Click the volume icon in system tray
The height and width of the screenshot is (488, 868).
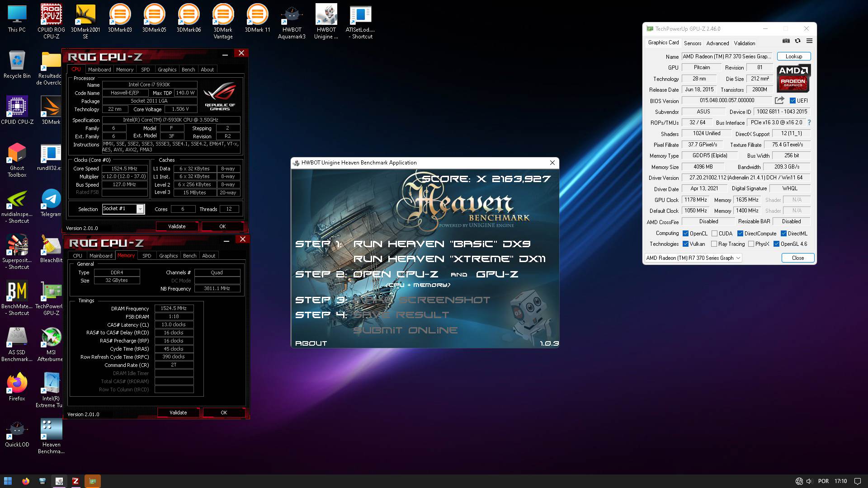[x=809, y=481]
